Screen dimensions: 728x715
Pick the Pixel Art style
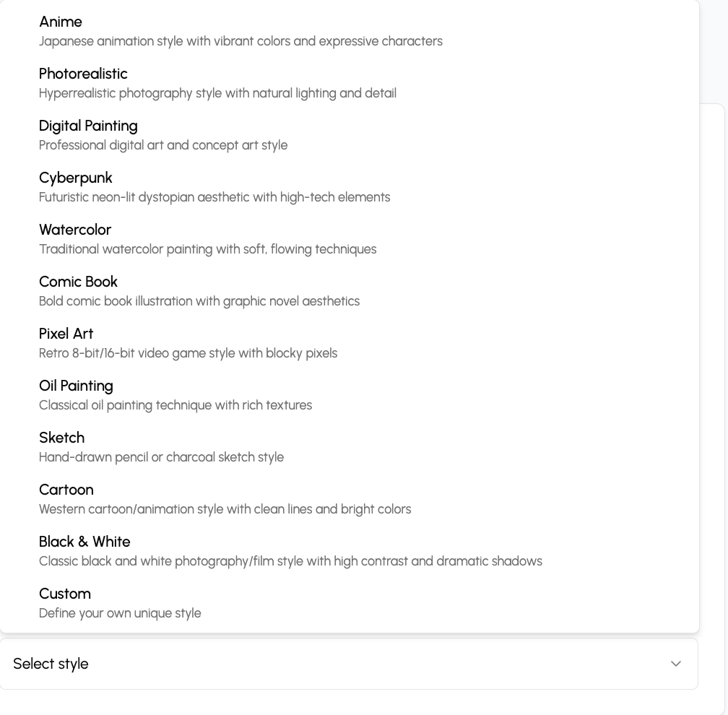[349, 343]
